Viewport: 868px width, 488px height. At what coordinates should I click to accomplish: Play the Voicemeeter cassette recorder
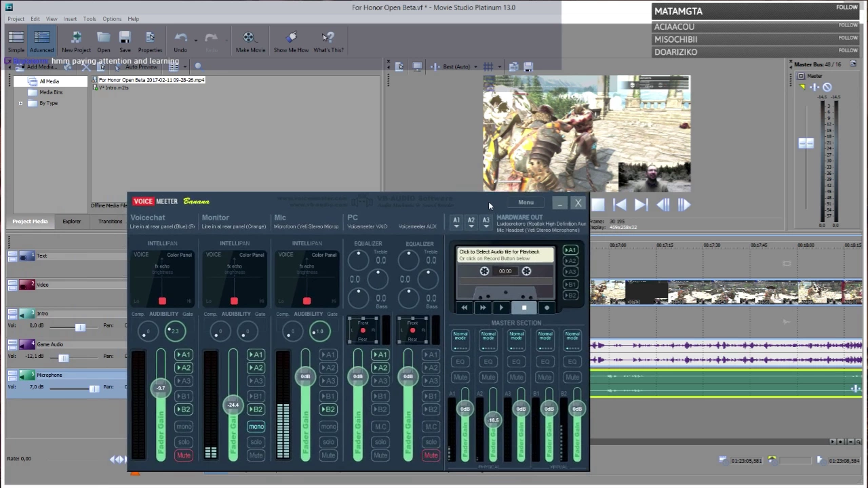point(501,308)
